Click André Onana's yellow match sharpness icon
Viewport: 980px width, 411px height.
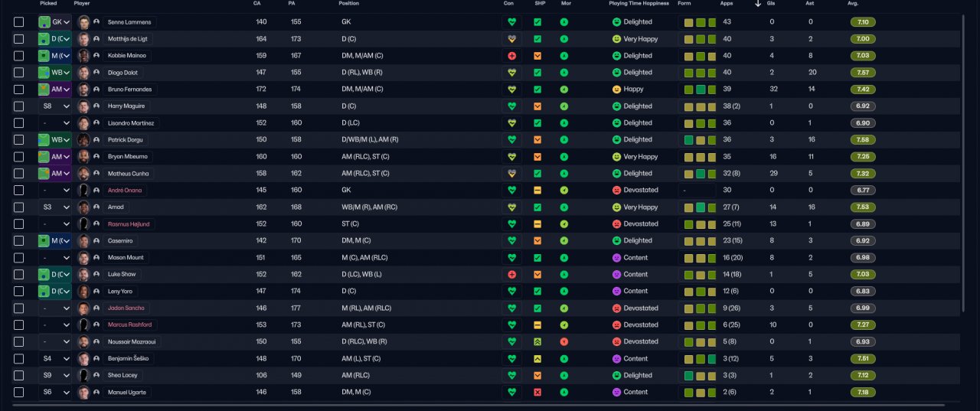click(x=537, y=191)
